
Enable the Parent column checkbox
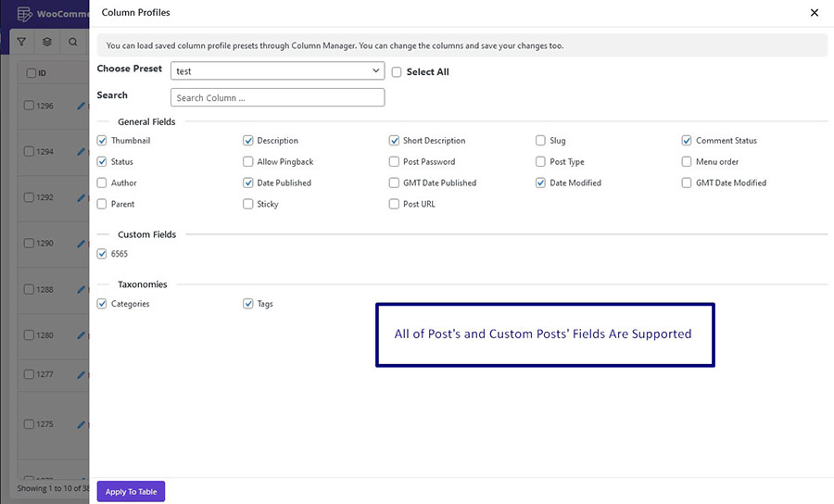click(102, 204)
